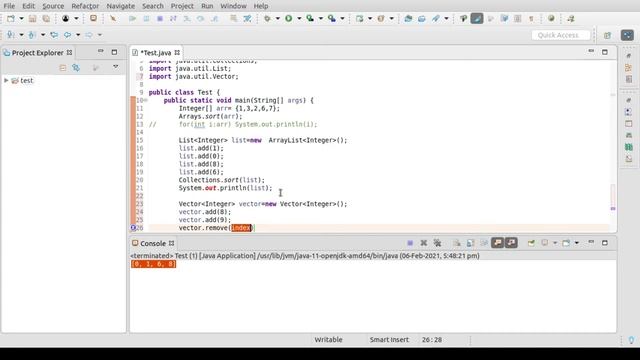This screenshot has height=360, width=640.
Task: Close the Test.java editor tab
Action: point(177,52)
